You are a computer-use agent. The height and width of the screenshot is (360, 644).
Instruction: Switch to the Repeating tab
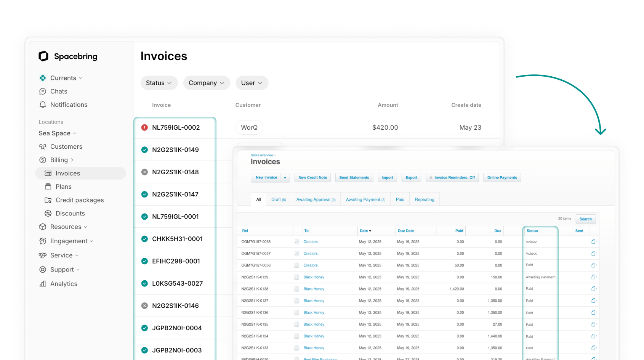tap(425, 199)
